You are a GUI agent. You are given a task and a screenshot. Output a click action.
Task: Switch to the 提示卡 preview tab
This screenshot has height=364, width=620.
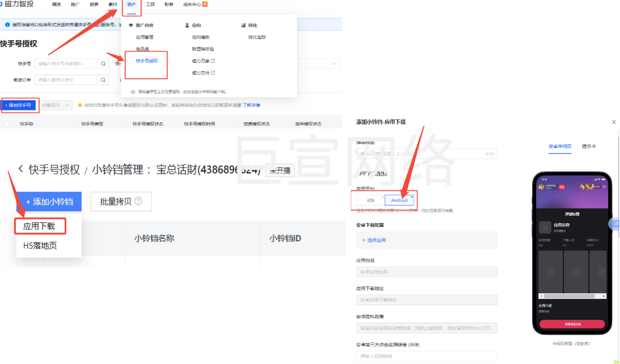589,147
